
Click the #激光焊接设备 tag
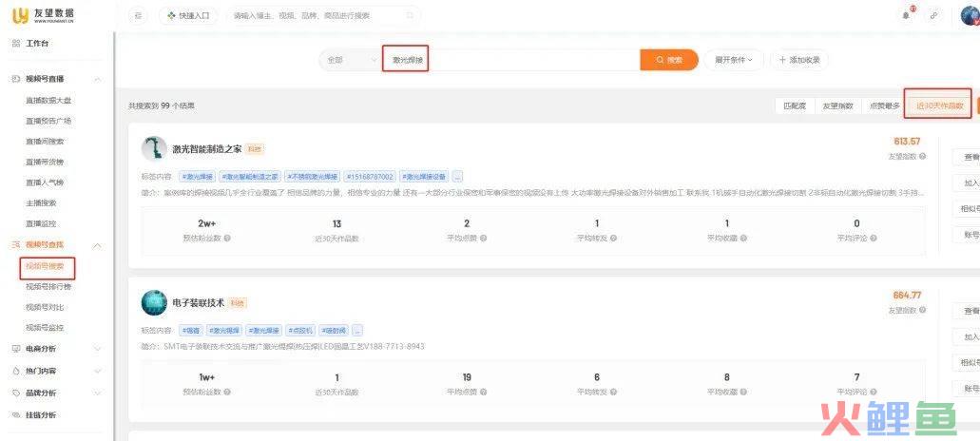pos(424,176)
